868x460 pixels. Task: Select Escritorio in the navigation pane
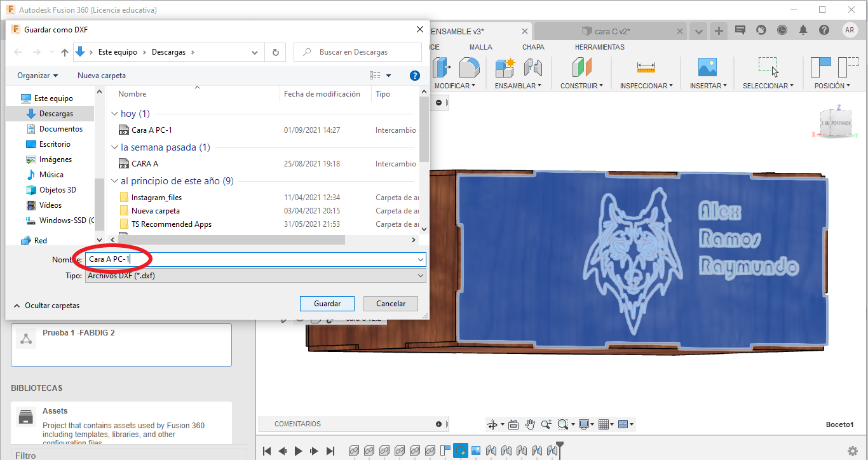(x=55, y=144)
